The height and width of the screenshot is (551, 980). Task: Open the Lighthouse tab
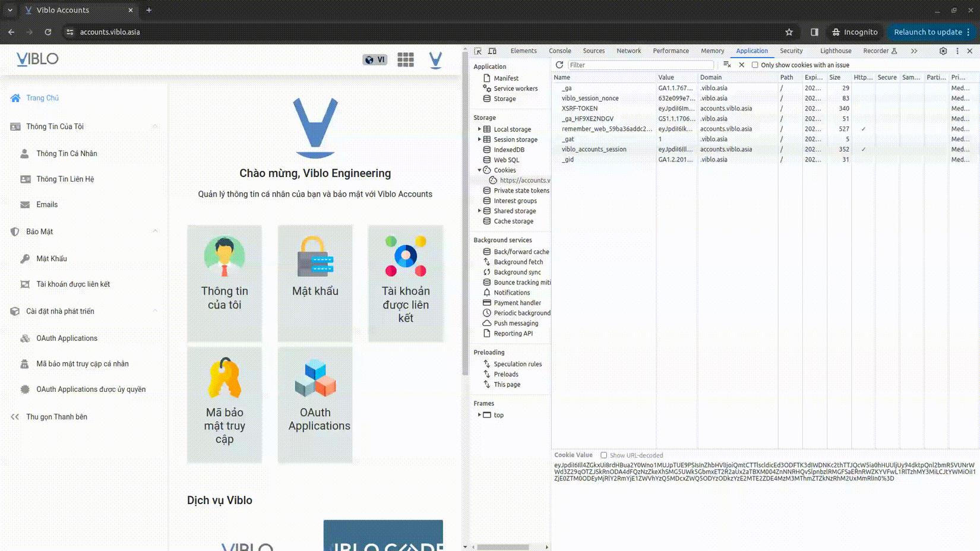[836, 51]
